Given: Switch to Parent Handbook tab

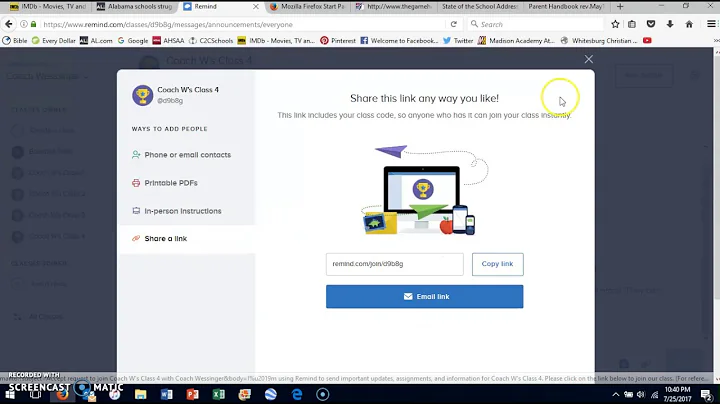Looking at the screenshot, I should [x=566, y=6].
